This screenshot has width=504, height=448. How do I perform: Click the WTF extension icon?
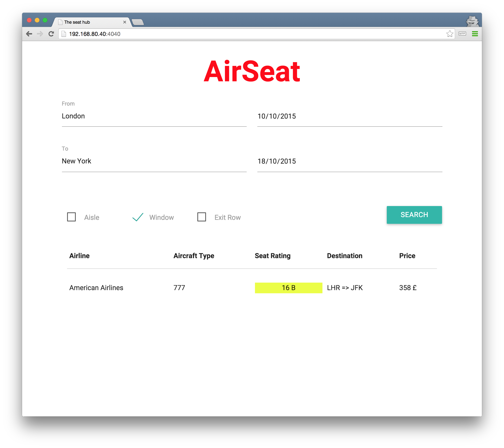(x=462, y=34)
